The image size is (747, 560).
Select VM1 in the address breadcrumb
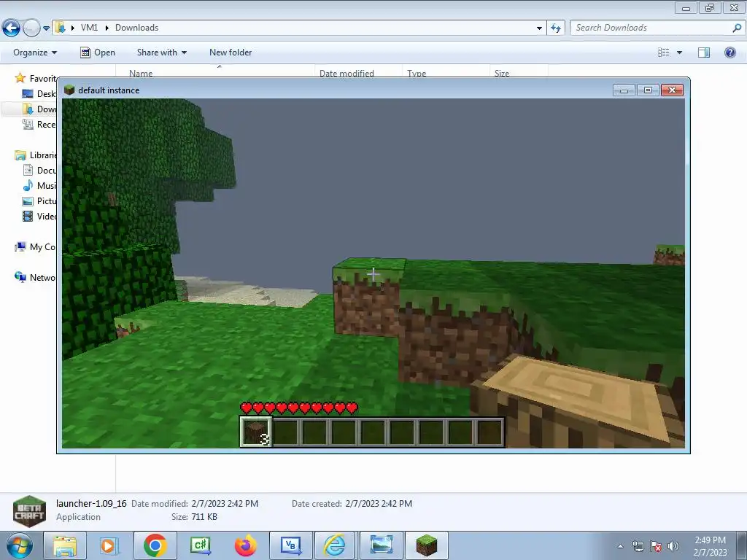coord(89,28)
